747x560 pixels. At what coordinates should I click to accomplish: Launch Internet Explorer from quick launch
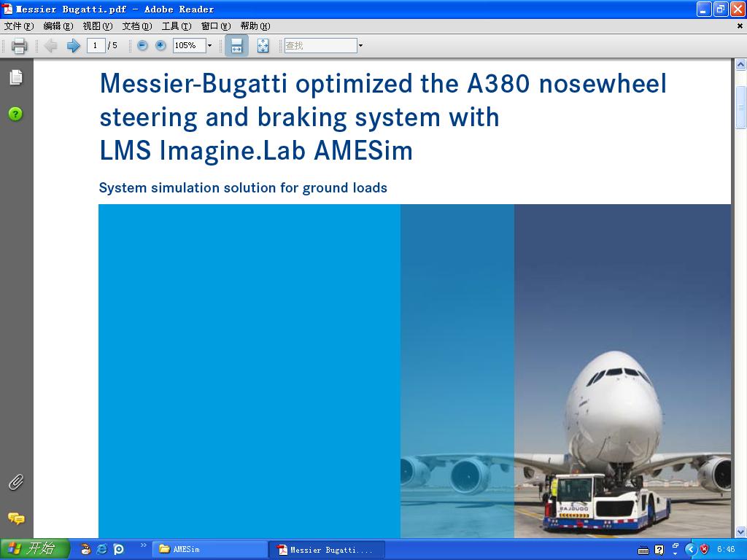(102, 549)
